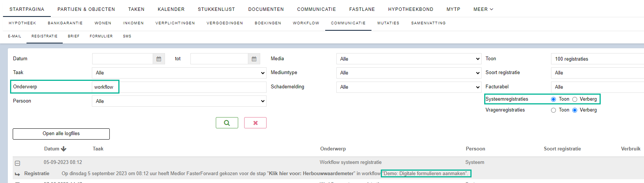Switch to WORKFLOW sub-tab

pos(306,23)
